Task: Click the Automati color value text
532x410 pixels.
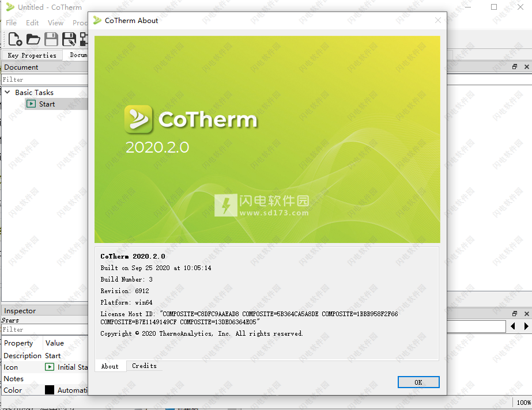Action: pyautogui.click(x=73, y=390)
